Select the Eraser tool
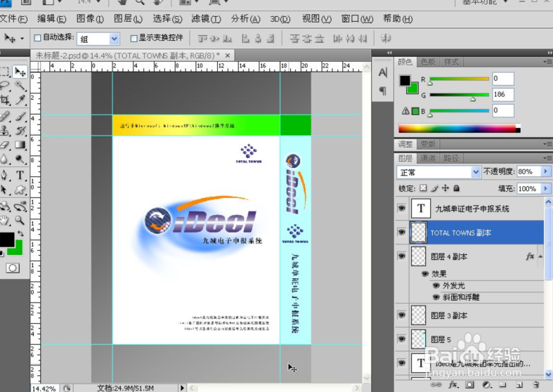Image resolution: width=553 pixels, height=392 pixels. 5,145
